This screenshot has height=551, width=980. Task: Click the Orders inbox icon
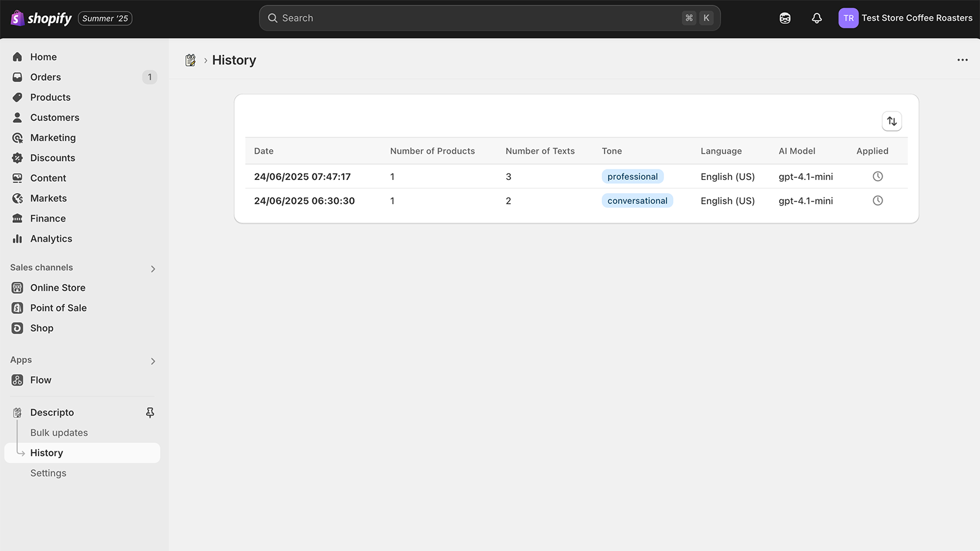(17, 77)
